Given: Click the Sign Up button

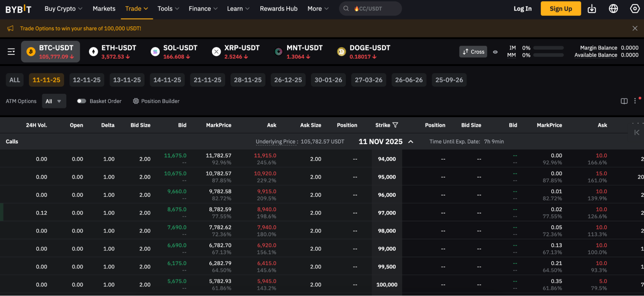Looking at the screenshot, I should click(561, 9).
